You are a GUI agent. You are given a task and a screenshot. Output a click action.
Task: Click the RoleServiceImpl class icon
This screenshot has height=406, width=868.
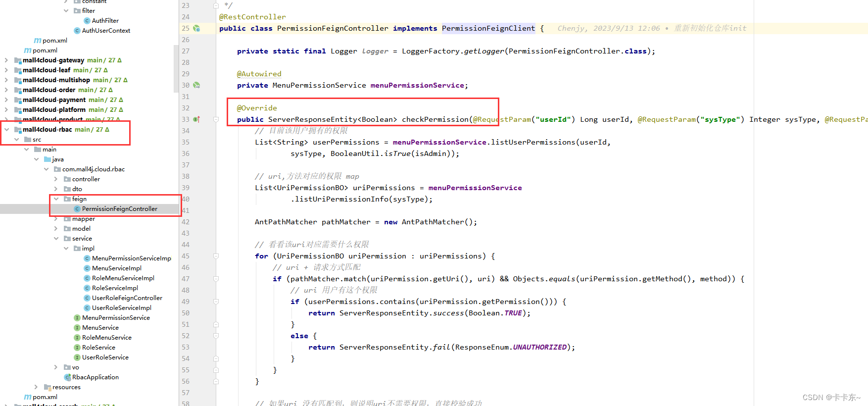coord(87,288)
